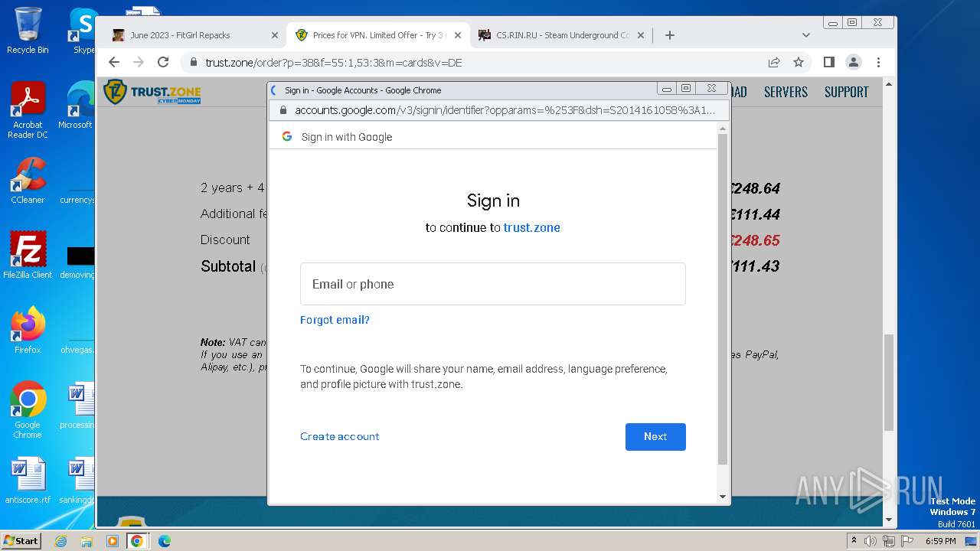
Task: Reload the trust.zone page
Action: tap(163, 62)
